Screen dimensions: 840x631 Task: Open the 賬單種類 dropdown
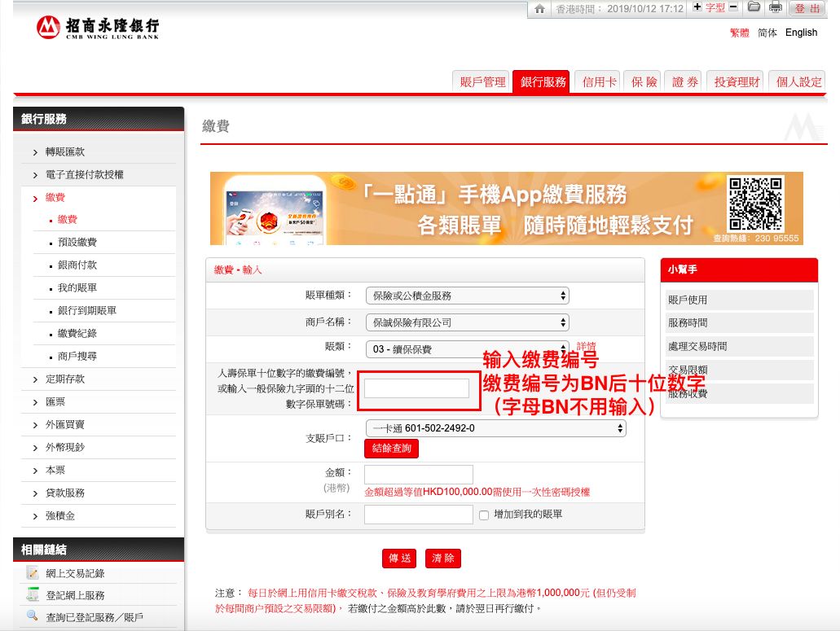coord(467,296)
